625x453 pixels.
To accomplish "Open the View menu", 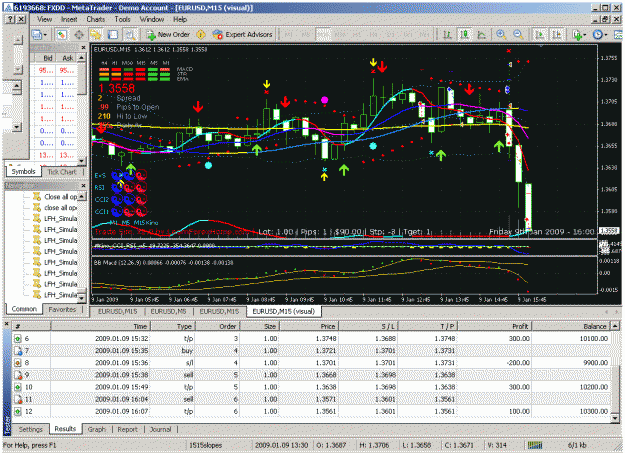I will coord(44,19).
